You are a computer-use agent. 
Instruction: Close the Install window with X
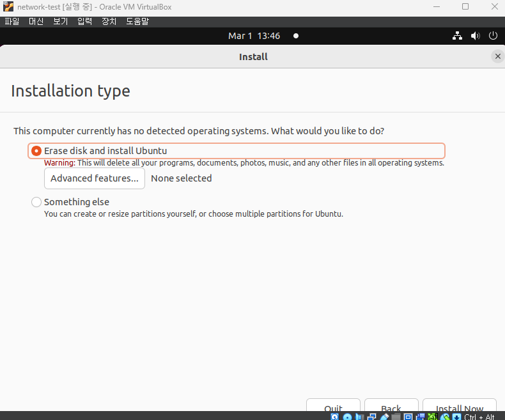[x=497, y=56]
